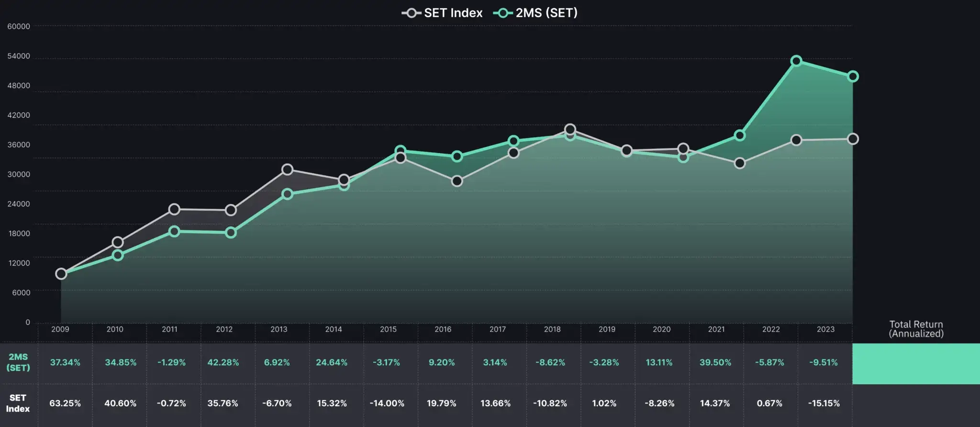Image resolution: width=980 pixels, height=427 pixels.
Task: Click the green 2MS (SET) legend marker icon
Action: click(x=502, y=13)
